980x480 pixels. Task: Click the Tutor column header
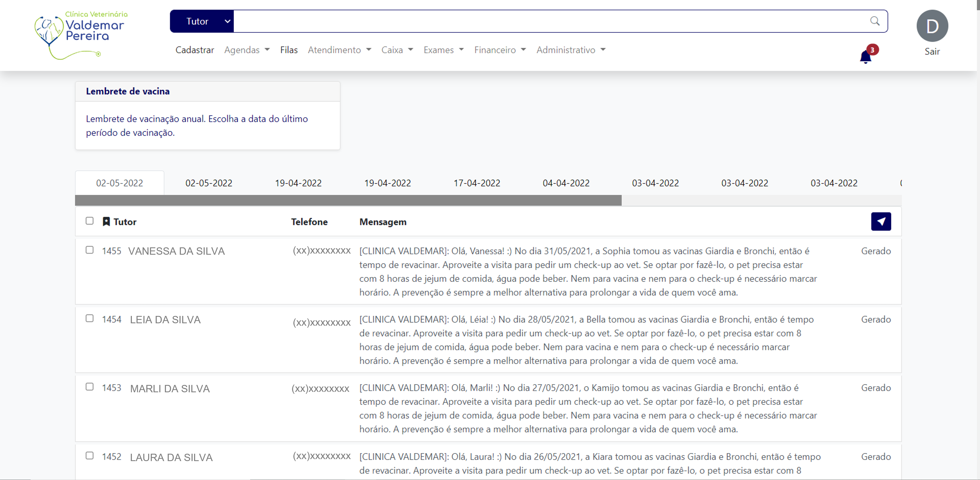pos(125,222)
